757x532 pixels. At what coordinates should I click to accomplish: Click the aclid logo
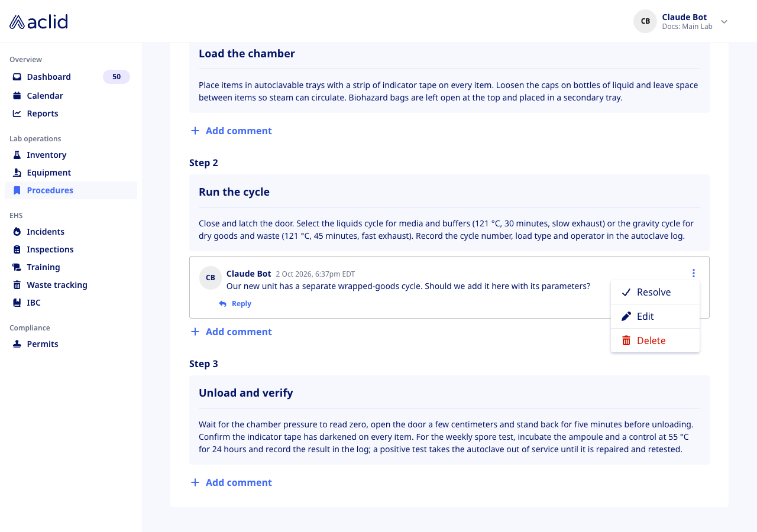(38, 22)
